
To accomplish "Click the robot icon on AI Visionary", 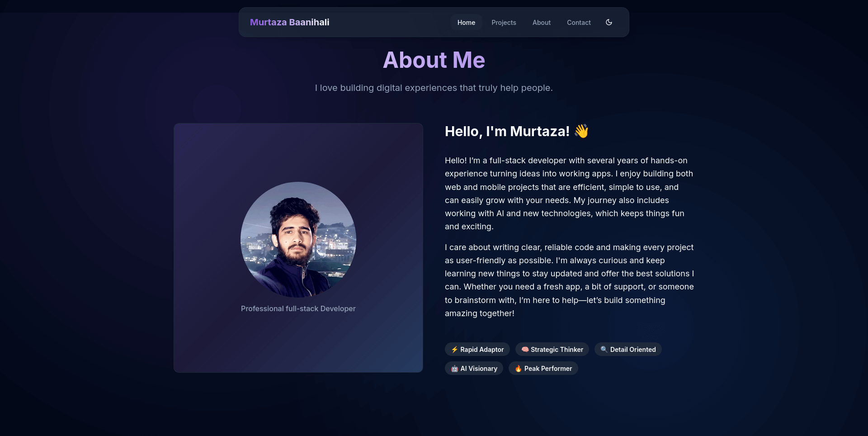I will click(454, 369).
